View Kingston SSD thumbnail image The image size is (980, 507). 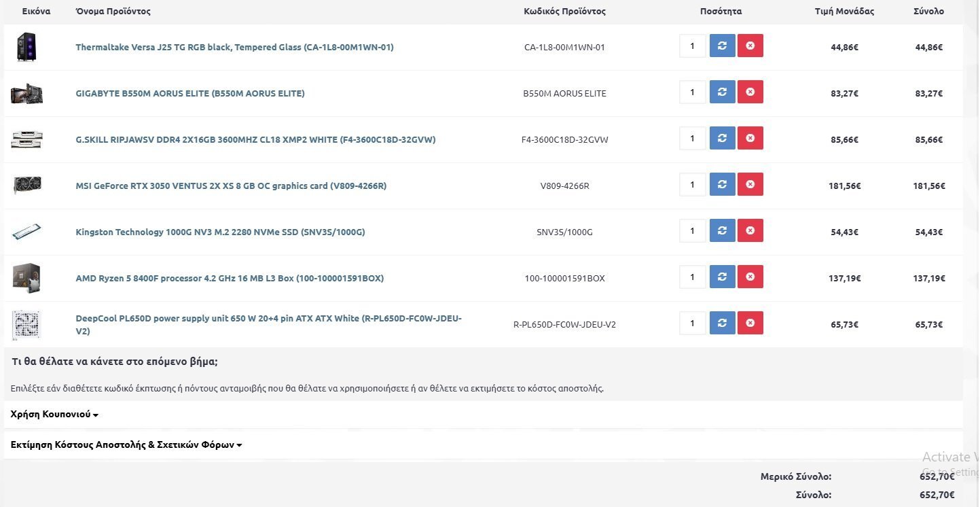point(26,232)
